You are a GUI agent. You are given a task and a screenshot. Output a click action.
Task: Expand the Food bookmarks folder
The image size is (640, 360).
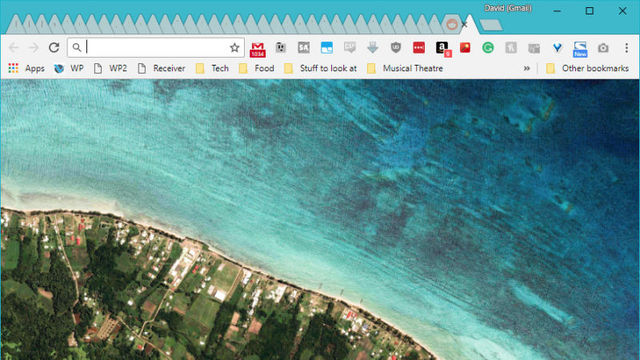(x=256, y=68)
